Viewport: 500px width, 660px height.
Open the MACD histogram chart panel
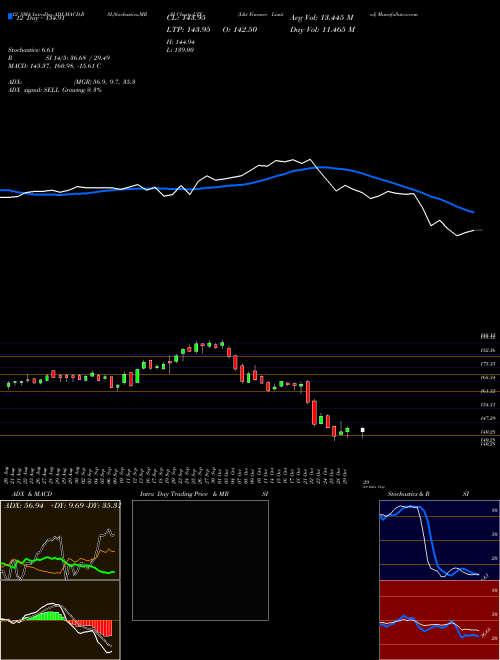(x=60, y=620)
